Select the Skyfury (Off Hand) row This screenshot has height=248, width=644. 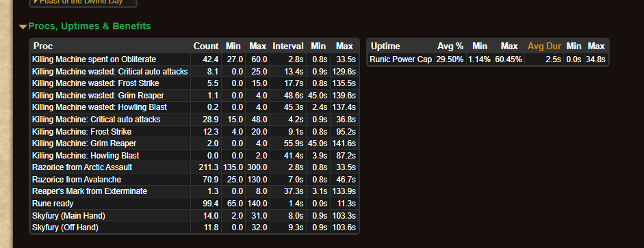click(194, 228)
